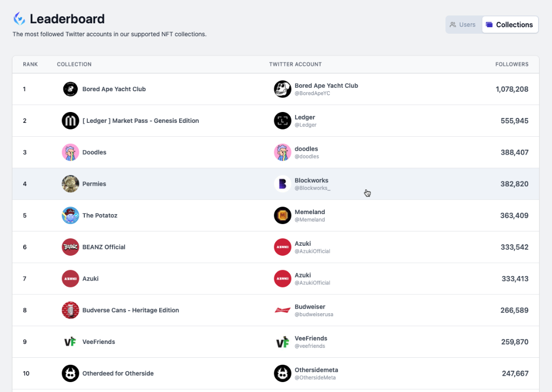This screenshot has width=552, height=392.
Task: Click the VeeFriends collection logo
Action: click(70, 341)
